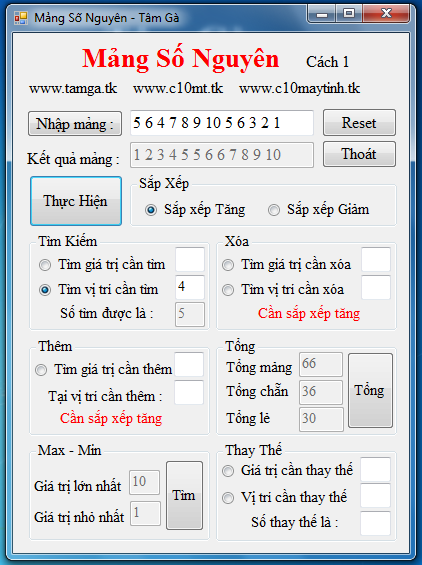This screenshot has height=565, width=422.
Task: Select Vị trí cần thay thế radio
Action: coord(284,498)
